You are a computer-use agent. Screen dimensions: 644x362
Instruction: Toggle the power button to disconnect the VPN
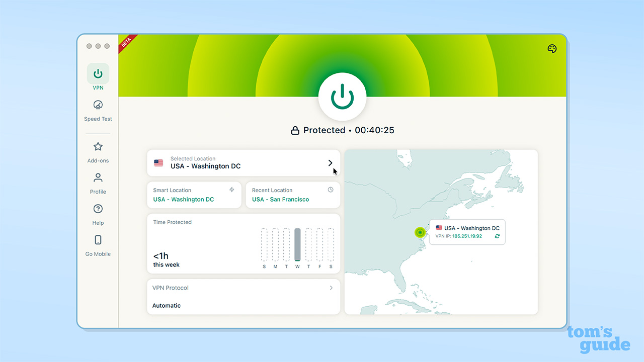pyautogui.click(x=342, y=97)
